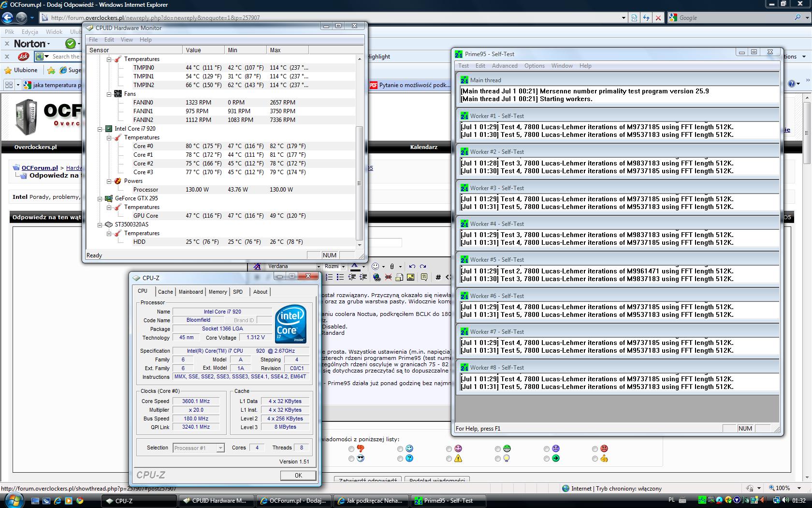Click the remove link icon in editor
The height and width of the screenshot is (508, 812).
(388, 277)
